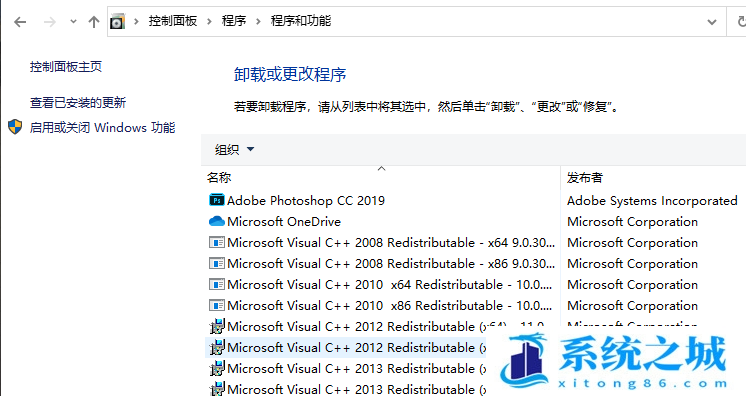The height and width of the screenshot is (396, 746).
Task: Click the Back navigation arrow
Action: (20, 22)
